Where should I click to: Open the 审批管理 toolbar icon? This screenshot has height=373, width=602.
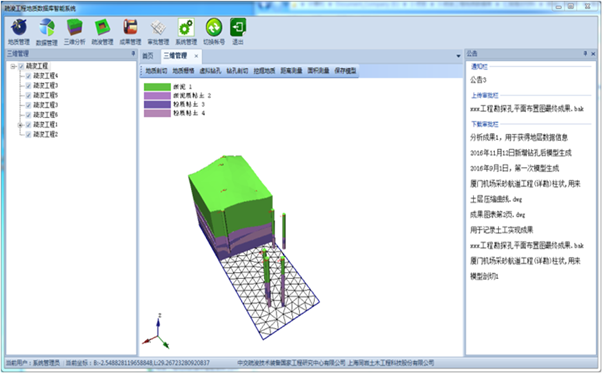[x=158, y=28]
